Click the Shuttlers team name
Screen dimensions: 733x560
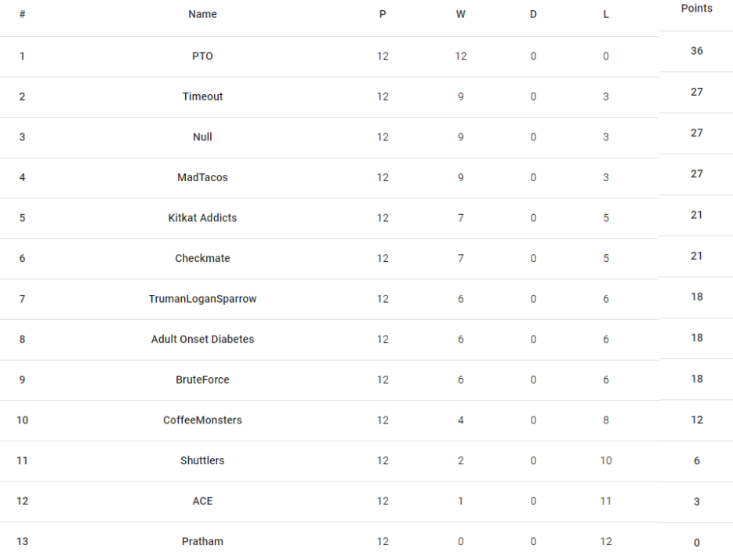tap(202, 460)
